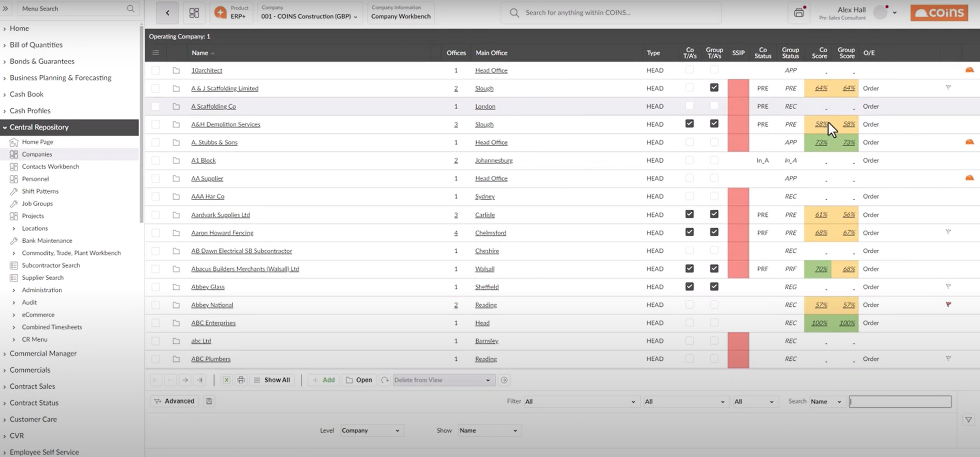Viewport: 980px width, 457px height.
Task: Toggle Group T/A's checkbox for Abbey Glass
Action: (714, 287)
